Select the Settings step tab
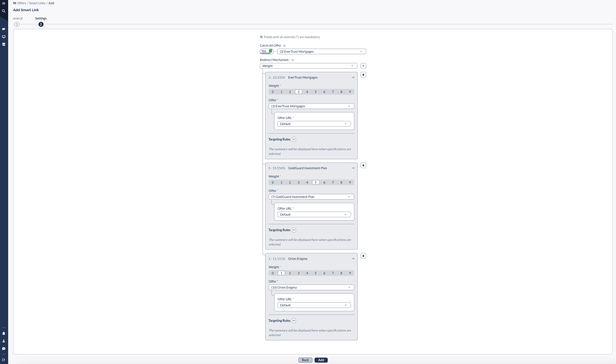616x364 pixels. [41, 18]
